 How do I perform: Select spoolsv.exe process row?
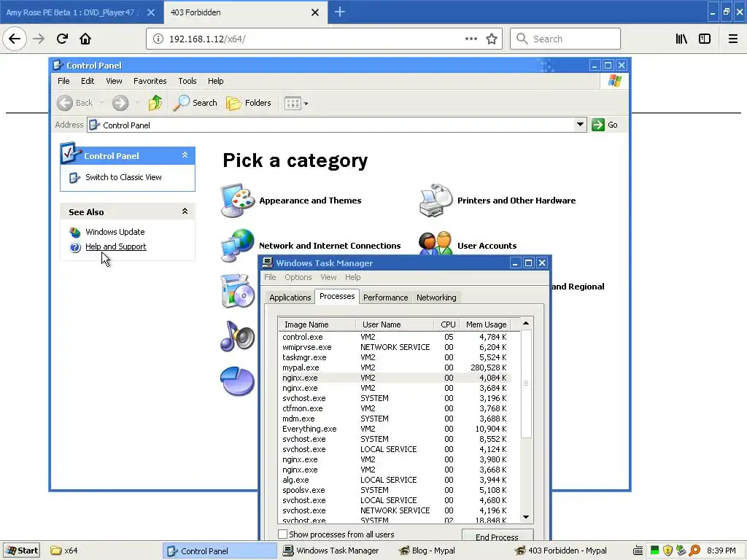(x=395, y=491)
